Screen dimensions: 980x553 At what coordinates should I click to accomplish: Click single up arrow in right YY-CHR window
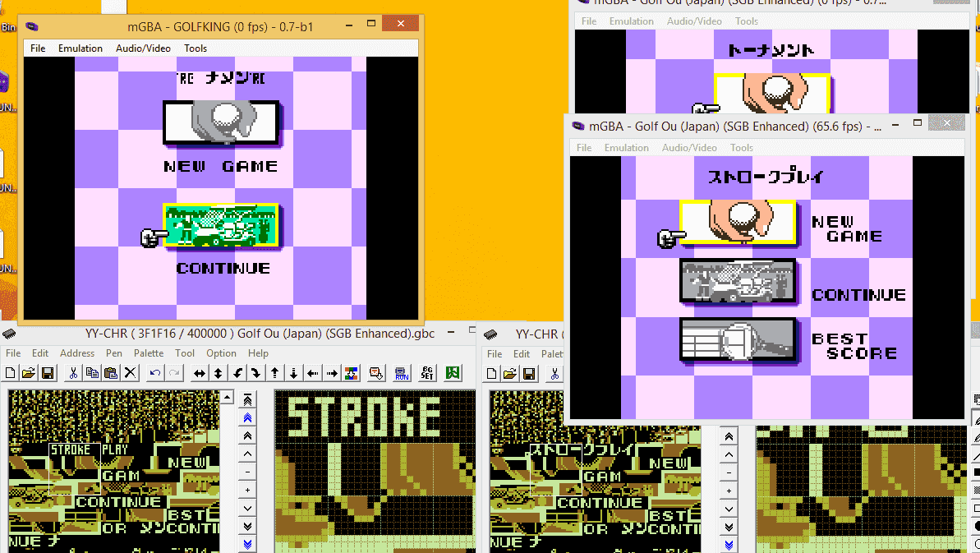point(729,454)
